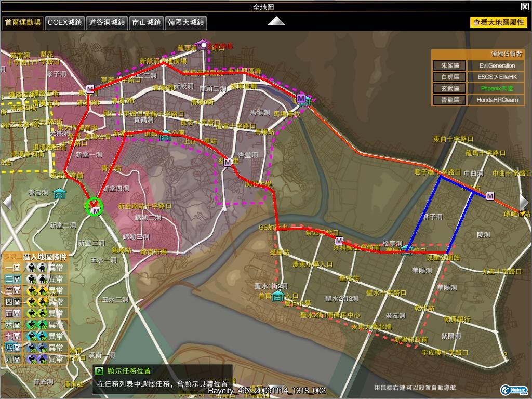Click the 杏堂洞 district label
The height and width of the screenshot is (399, 532).
pyautogui.click(x=248, y=155)
